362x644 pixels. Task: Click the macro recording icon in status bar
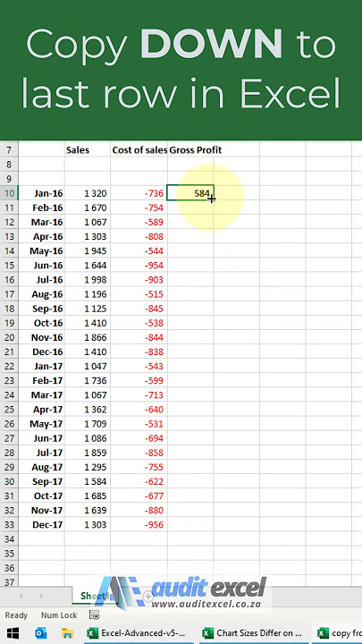95,614
